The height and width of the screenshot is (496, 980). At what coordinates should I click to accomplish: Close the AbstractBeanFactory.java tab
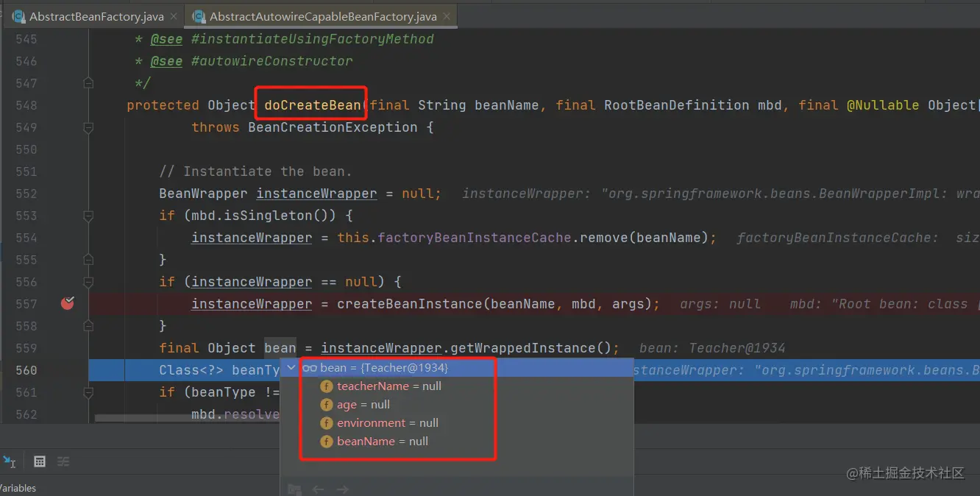pyautogui.click(x=174, y=16)
